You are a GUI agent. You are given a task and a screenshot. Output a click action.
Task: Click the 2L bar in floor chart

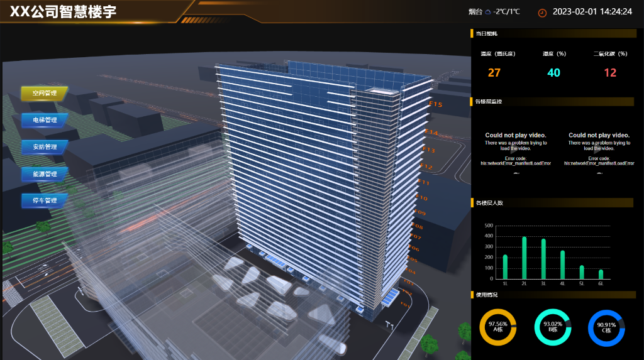[x=524, y=258]
